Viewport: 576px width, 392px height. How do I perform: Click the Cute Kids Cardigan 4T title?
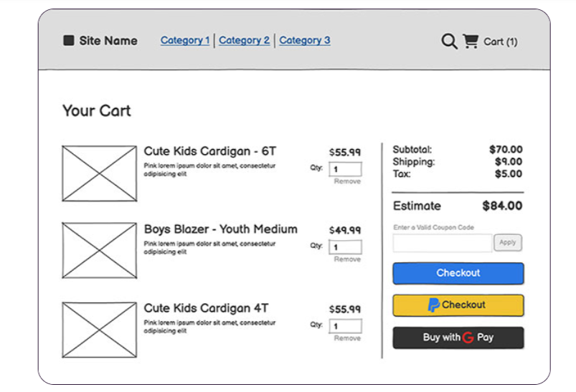206,308
